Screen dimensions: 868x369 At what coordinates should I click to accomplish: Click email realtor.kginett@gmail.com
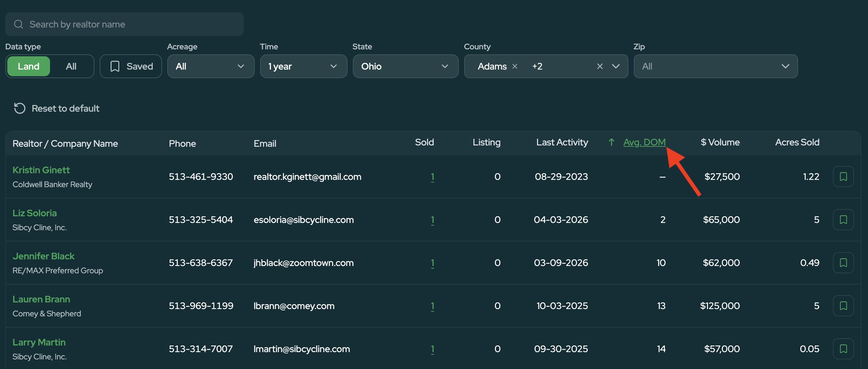[x=307, y=177]
